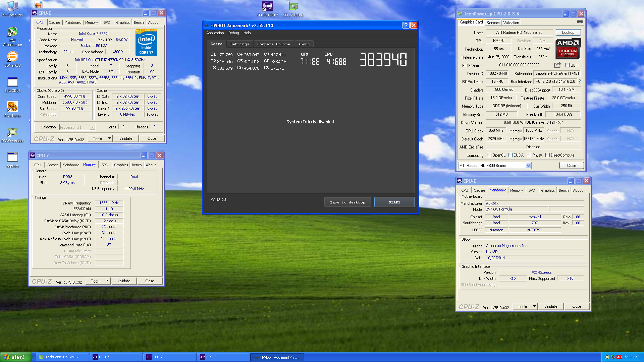Open Graphics tab in CPU-Z Mainboard window

(548, 190)
